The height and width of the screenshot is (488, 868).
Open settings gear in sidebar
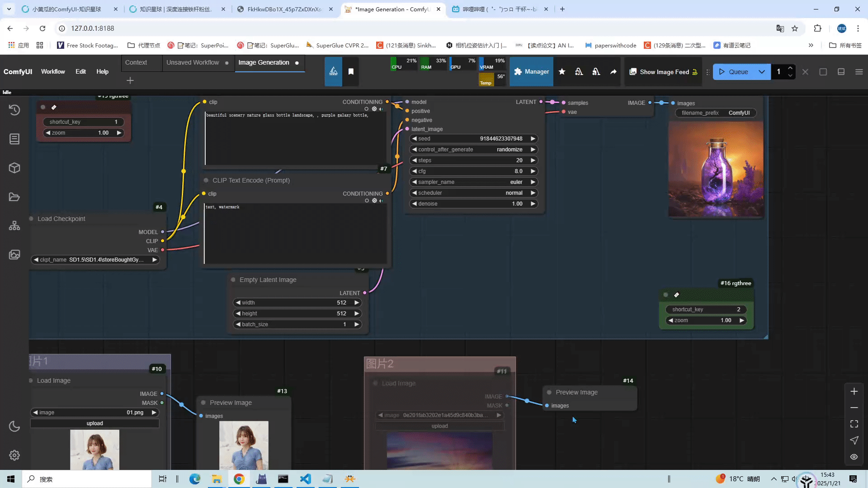pos(14,455)
